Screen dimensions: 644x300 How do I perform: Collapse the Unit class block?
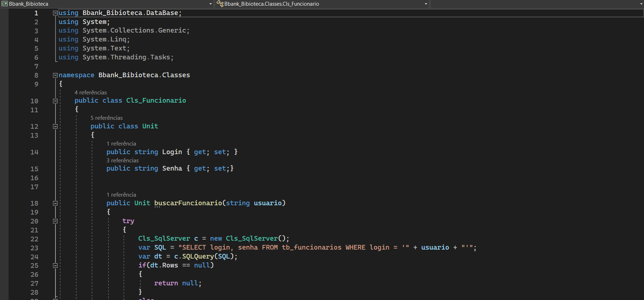coord(55,126)
